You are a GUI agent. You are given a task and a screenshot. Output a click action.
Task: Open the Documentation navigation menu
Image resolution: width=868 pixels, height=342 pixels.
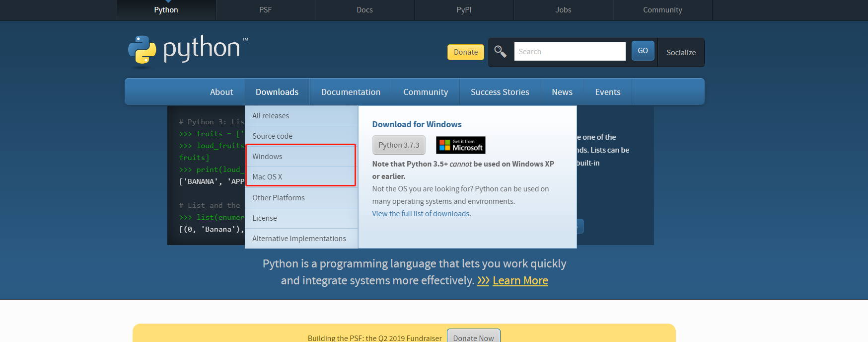click(351, 92)
